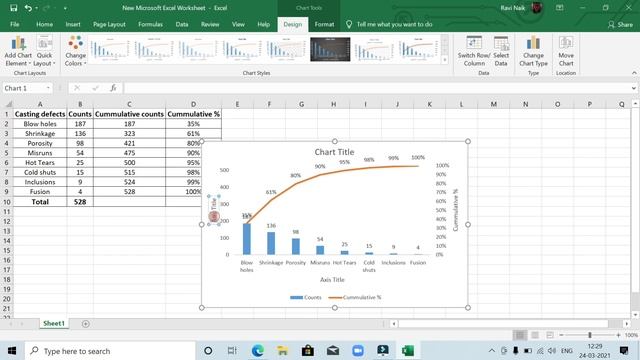Select the Total cell
The image size is (640, 360).
coord(40,202)
